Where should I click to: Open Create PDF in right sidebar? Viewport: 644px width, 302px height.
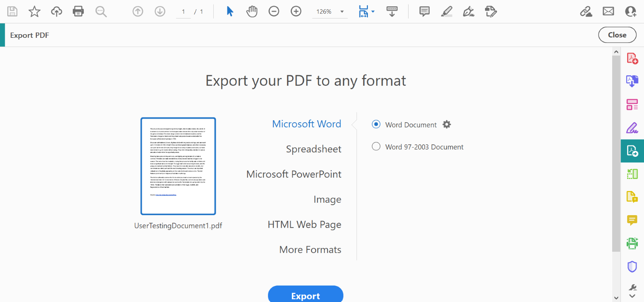point(632,59)
